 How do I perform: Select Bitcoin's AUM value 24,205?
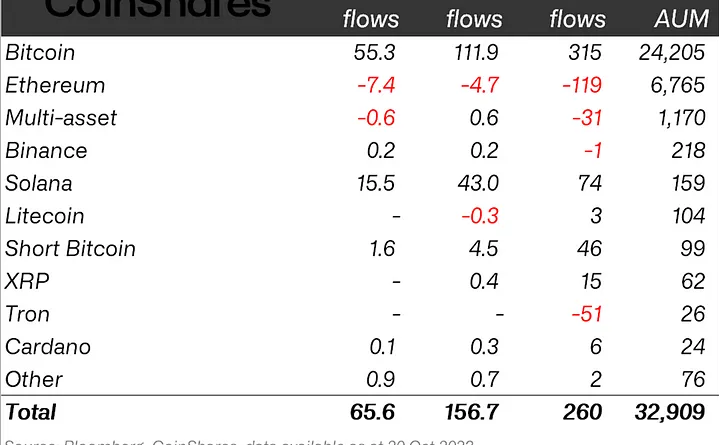pos(672,52)
